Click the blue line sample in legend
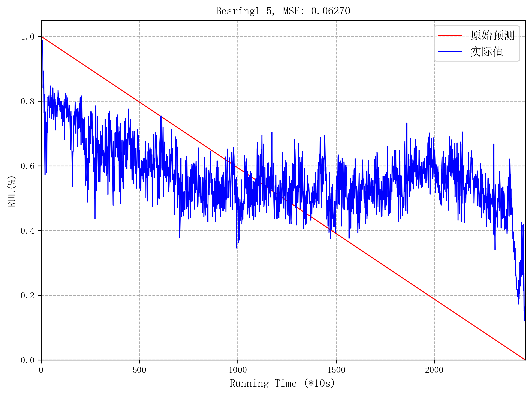 click(x=450, y=51)
